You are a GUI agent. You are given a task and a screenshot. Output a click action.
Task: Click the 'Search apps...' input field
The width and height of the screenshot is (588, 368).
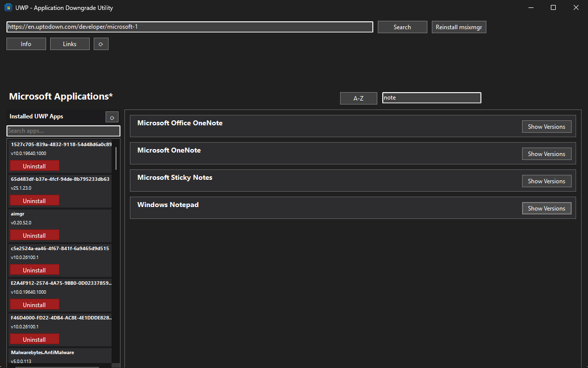tap(63, 131)
